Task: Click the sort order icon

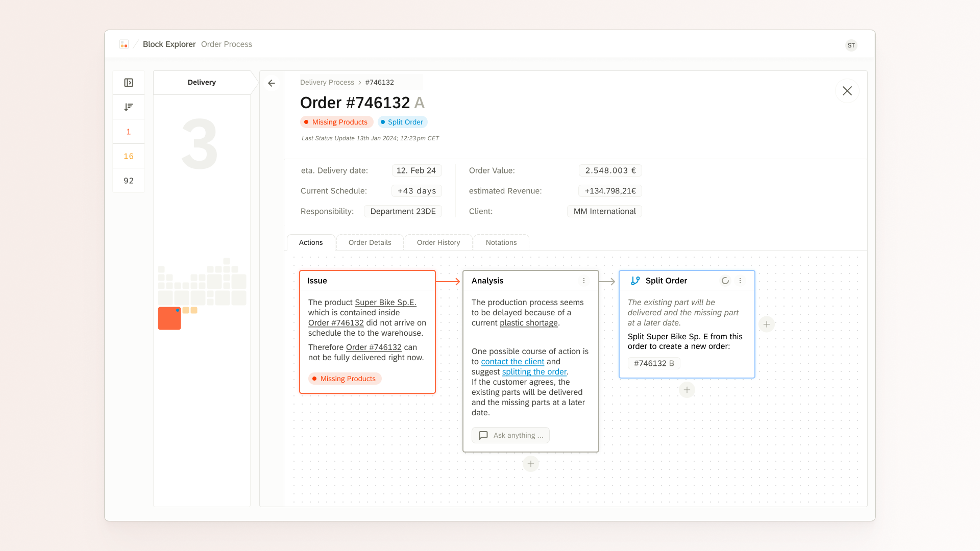Action: pos(129,107)
